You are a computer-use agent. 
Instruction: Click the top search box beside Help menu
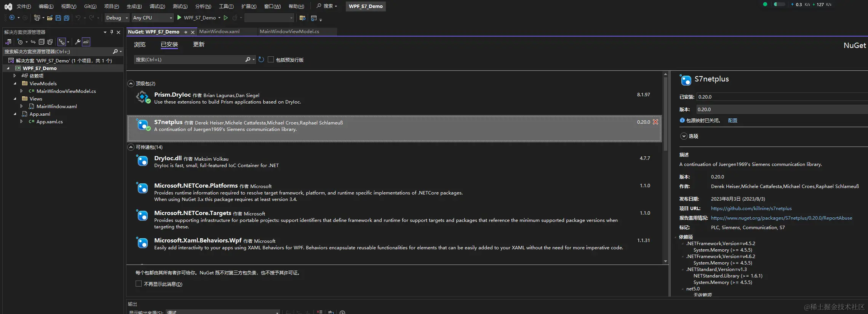pyautogui.click(x=327, y=6)
